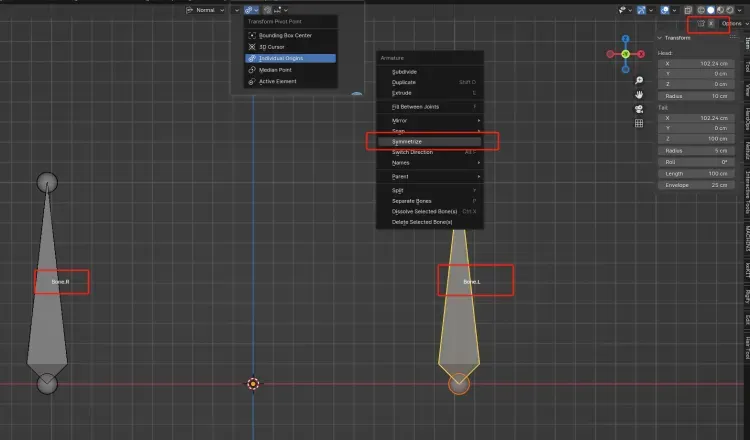This screenshot has width=750, height=440.
Task: Click Tail Radius field showing 5 cm
Action: click(696, 151)
